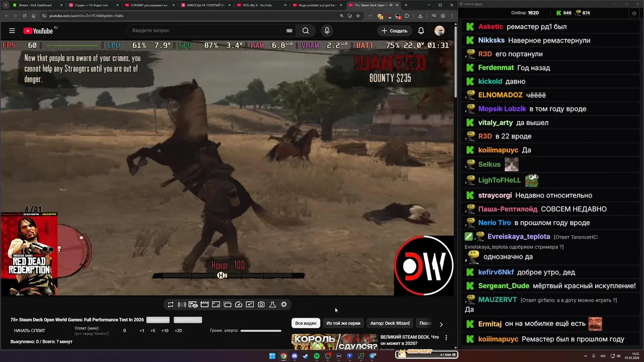
Task: Click the add-screenshot icon in player toolbar
Action: (250, 304)
